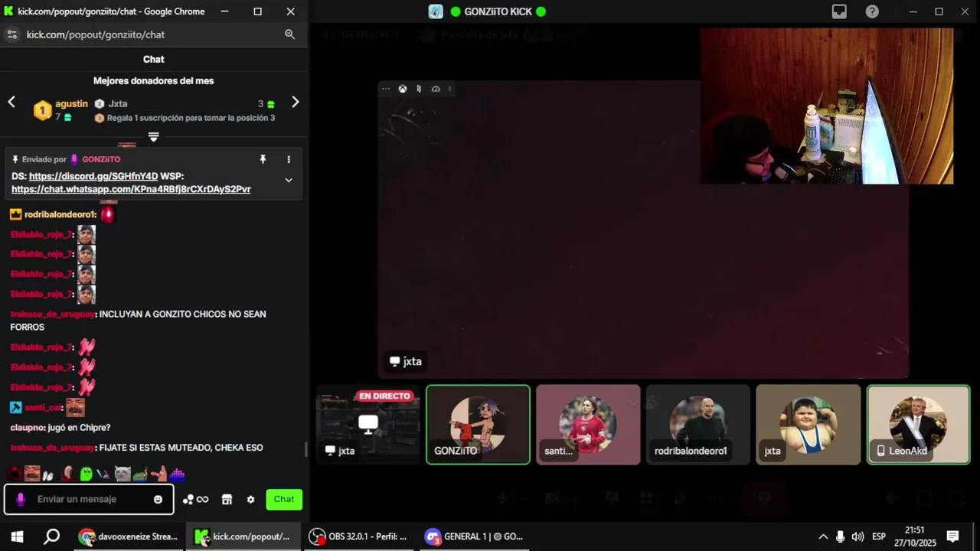The width and height of the screenshot is (980, 551).
Task: Open the system volume speaker icon
Action: click(857, 536)
